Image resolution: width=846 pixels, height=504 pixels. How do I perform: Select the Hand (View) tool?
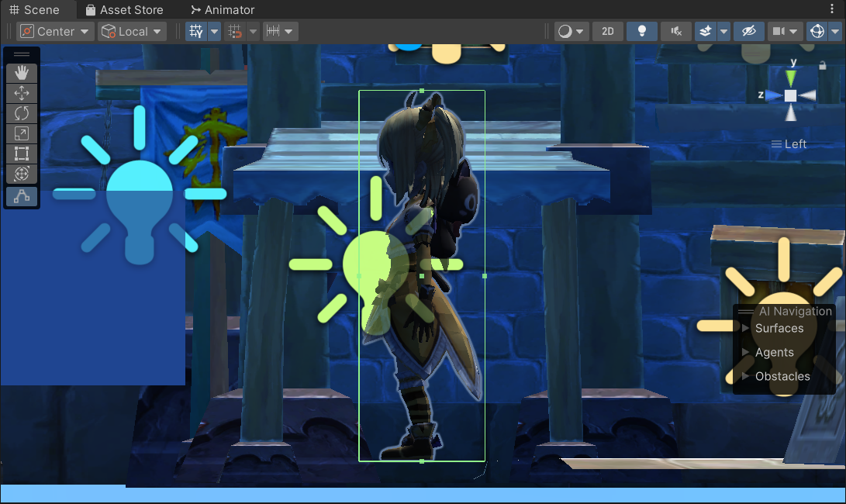click(22, 73)
